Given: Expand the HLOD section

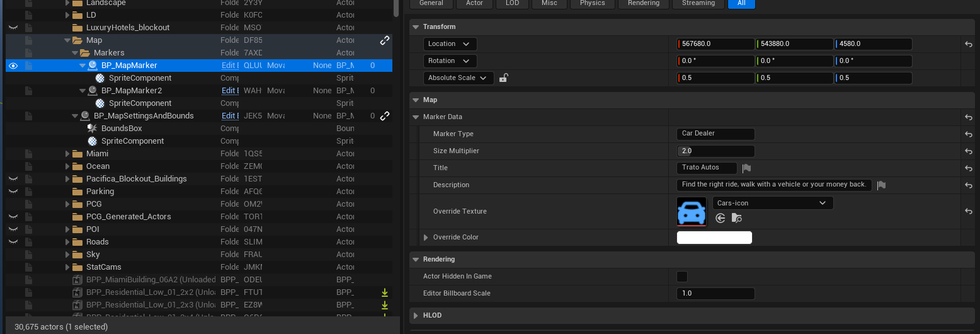Looking at the screenshot, I should tap(416, 315).
